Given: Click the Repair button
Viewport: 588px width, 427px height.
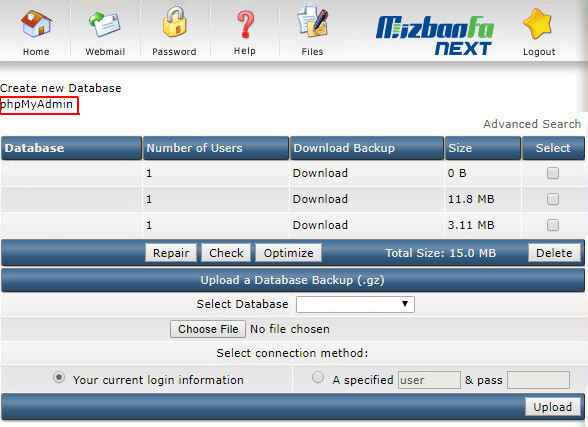Looking at the screenshot, I should point(171,253).
